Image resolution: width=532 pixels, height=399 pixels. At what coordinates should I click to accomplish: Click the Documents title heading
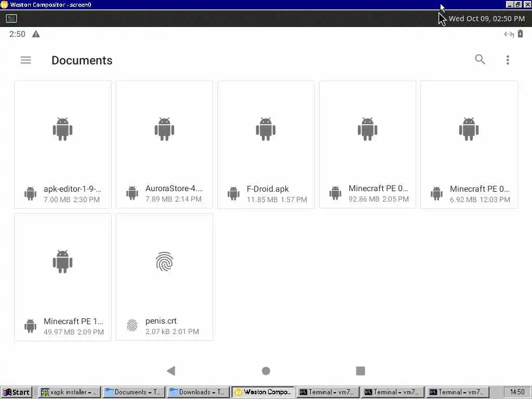tap(82, 60)
